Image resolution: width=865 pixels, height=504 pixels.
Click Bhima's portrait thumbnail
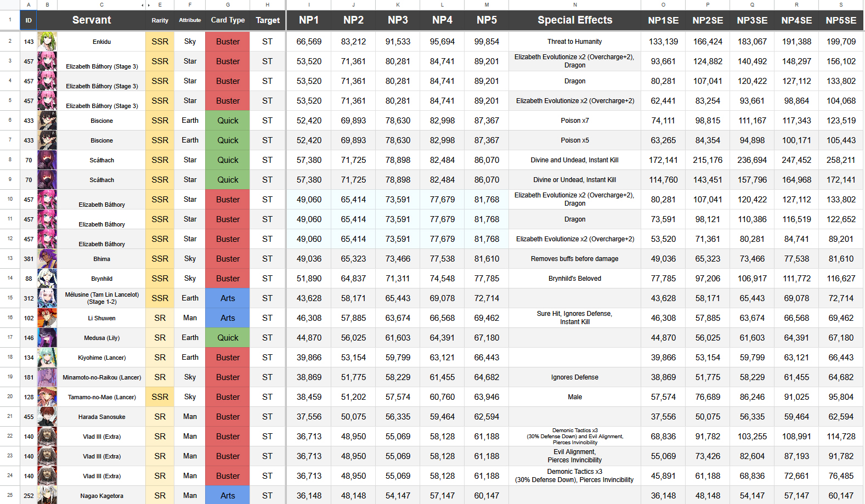[x=47, y=259]
